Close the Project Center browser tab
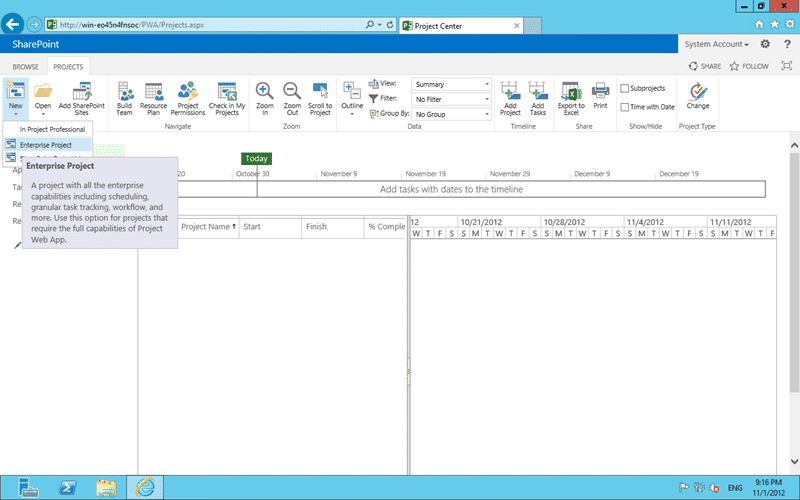This screenshot has width=800, height=500. click(516, 26)
